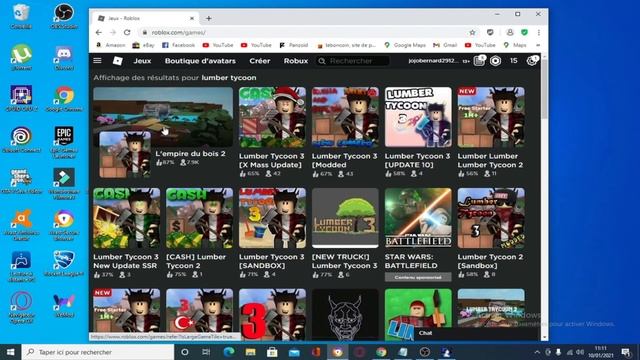Open Task View on the taskbar

[206, 352]
